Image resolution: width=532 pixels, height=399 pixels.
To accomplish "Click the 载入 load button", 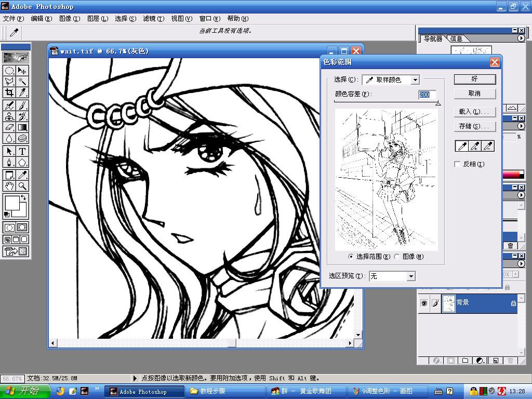I will [x=475, y=112].
